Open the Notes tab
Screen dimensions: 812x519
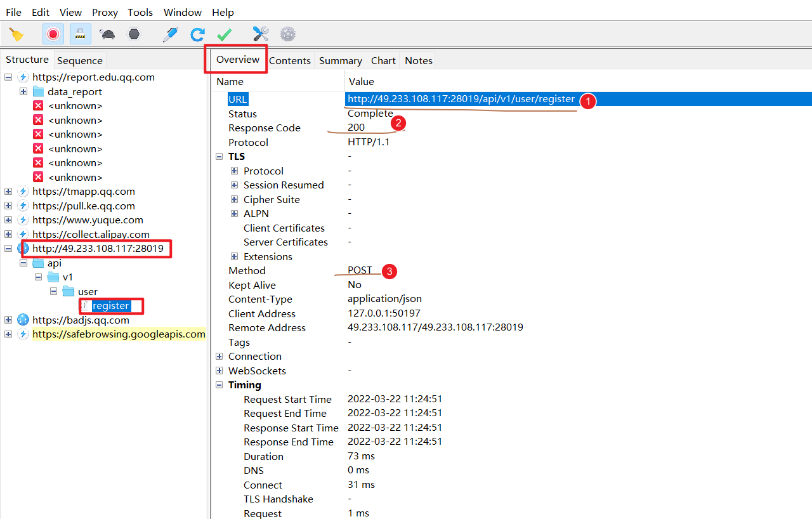coord(419,60)
